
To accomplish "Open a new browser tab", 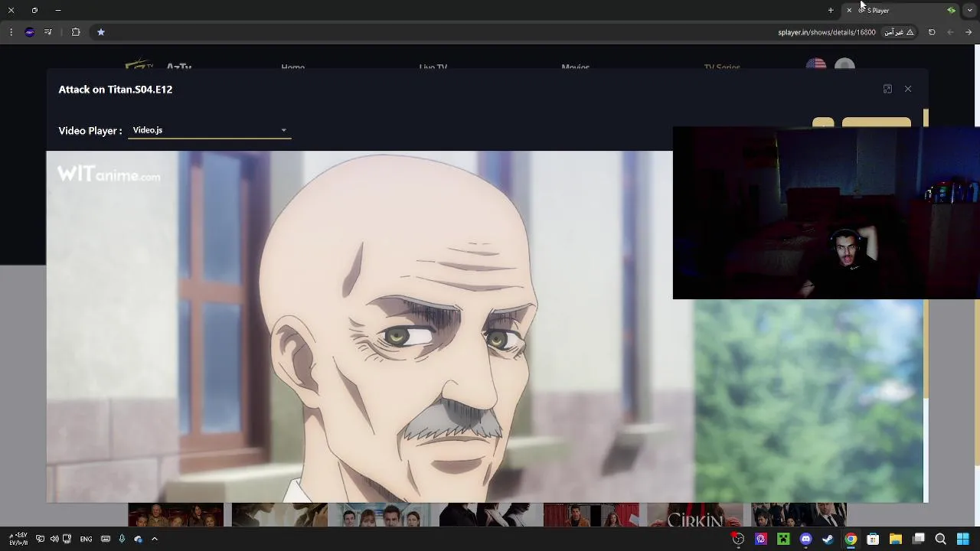I will tap(831, 10).
